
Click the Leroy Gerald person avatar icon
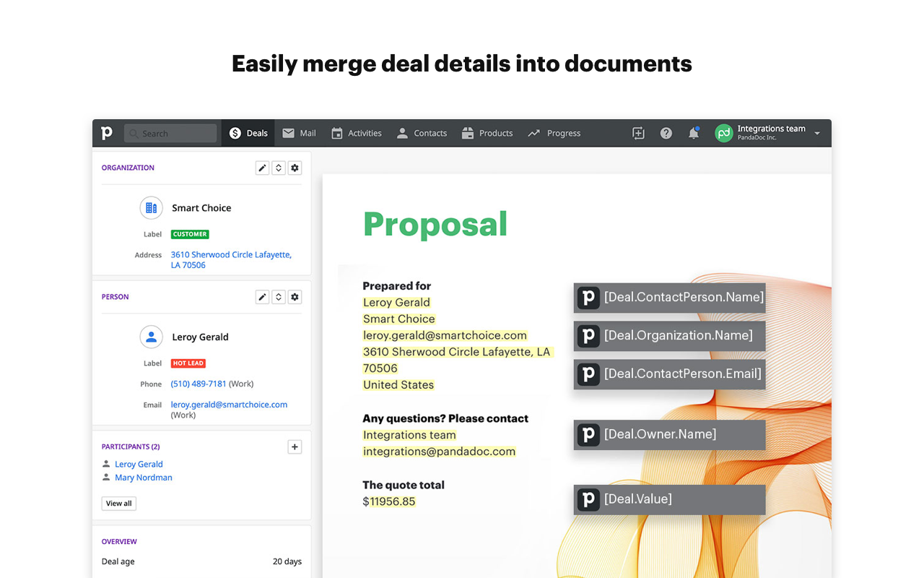[x=151, y=337]
